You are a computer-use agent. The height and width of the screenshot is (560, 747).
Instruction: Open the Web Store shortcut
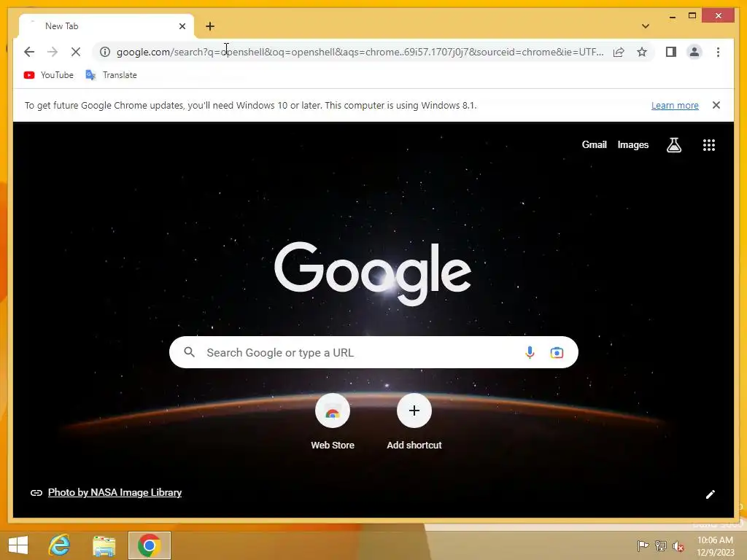pos(333,422)
